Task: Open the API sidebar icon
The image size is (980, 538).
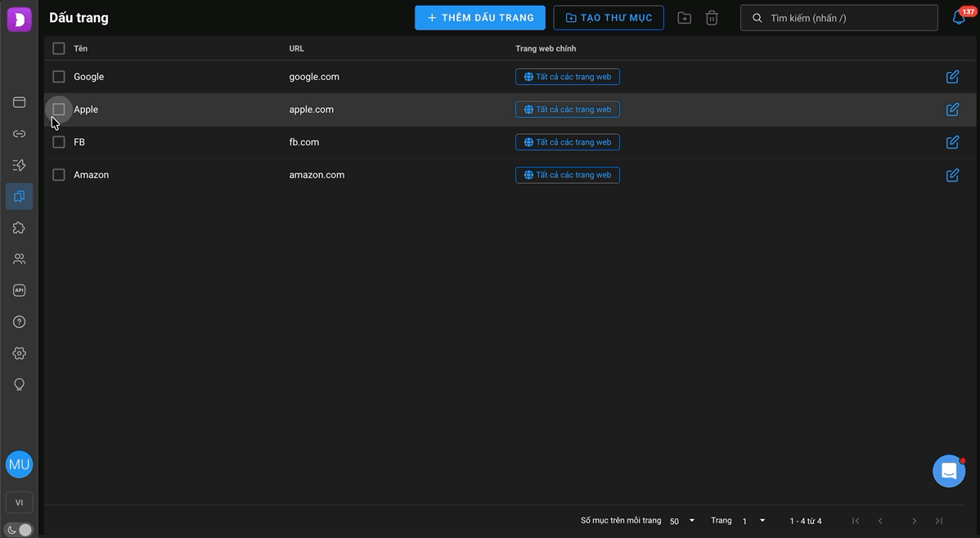Action: tap(20, 290)
